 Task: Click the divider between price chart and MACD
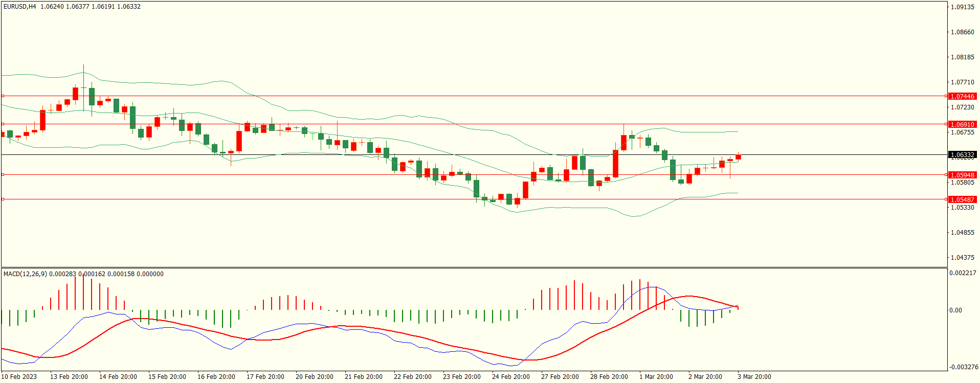click(474, 267)
